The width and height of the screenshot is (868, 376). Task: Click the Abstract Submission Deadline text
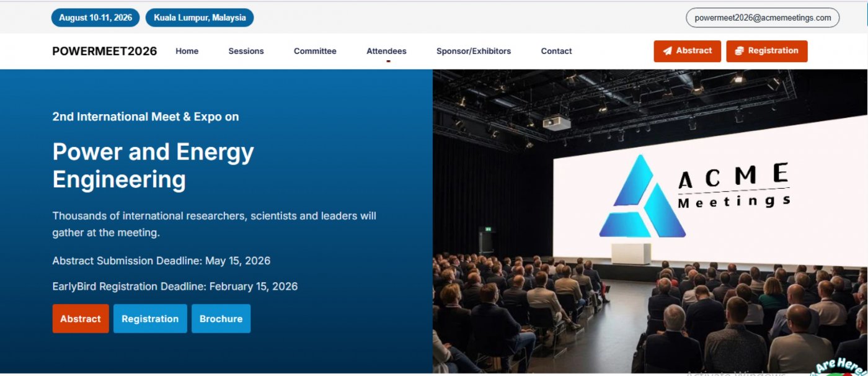(x=161, y=261)
